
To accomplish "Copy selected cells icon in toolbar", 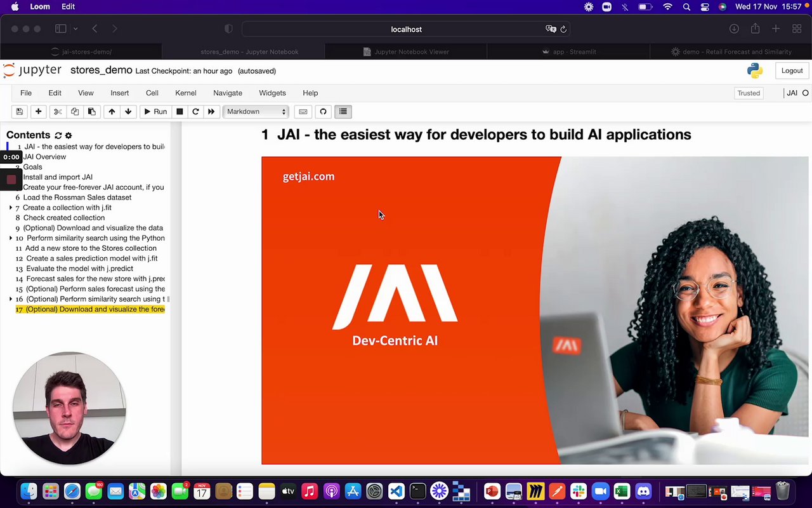I will click(x=75, y=112).
